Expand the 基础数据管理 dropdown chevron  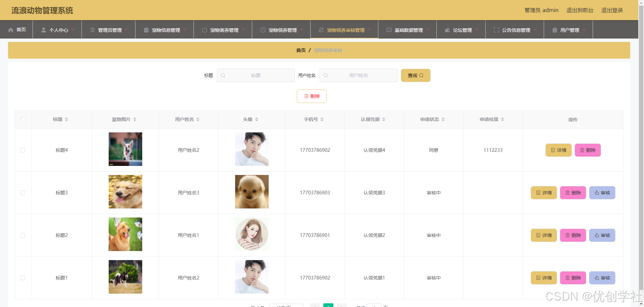tap(428, 29)
